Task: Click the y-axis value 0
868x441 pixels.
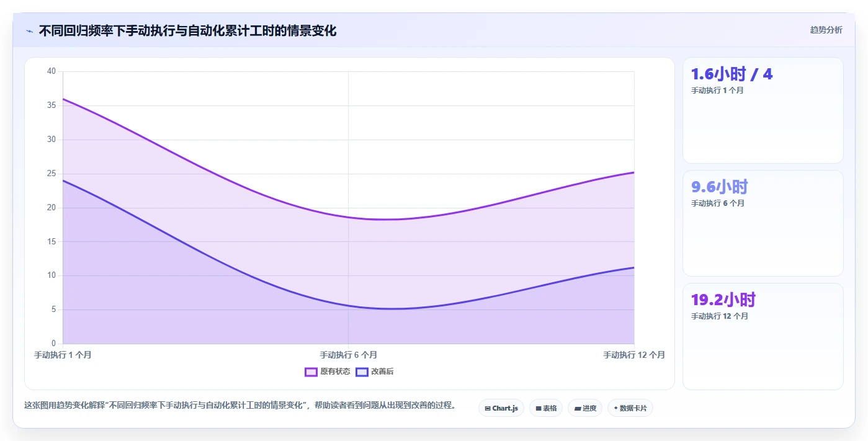Action: pyautogui.click(x=53, y=344)
